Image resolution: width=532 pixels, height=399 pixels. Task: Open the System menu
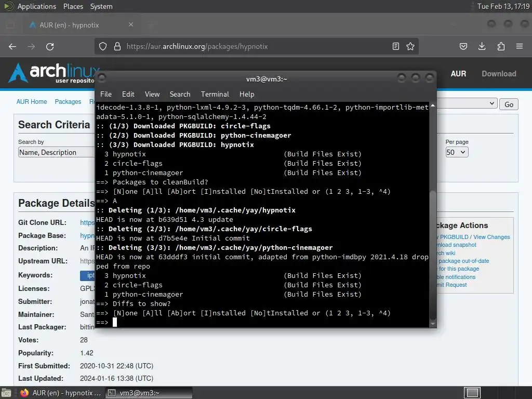point(101,6)
